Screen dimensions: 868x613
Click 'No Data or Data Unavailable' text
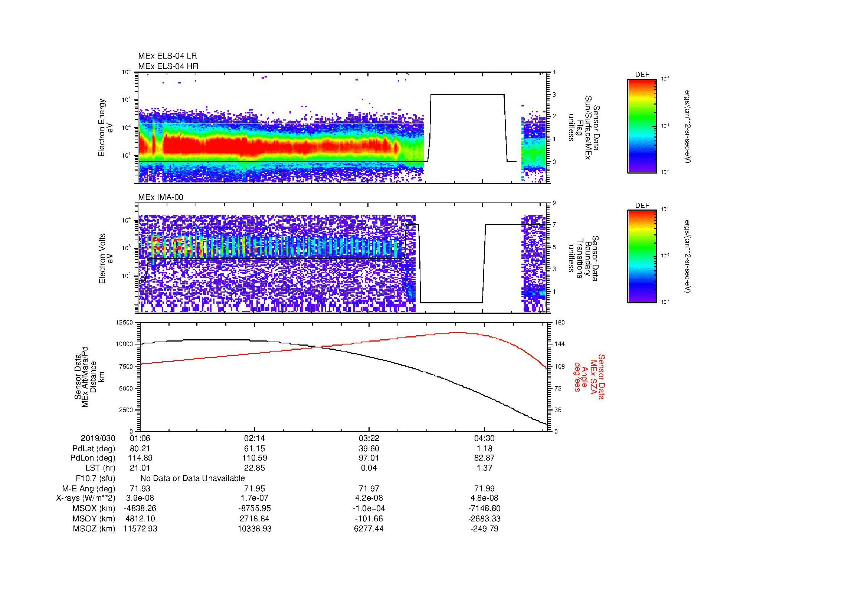click(193, 478)
